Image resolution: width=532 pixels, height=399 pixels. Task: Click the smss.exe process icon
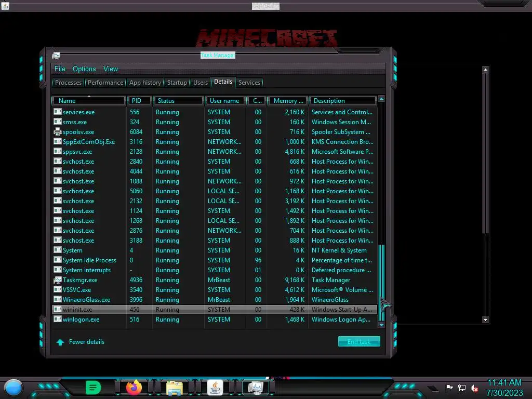pos(57,122)
